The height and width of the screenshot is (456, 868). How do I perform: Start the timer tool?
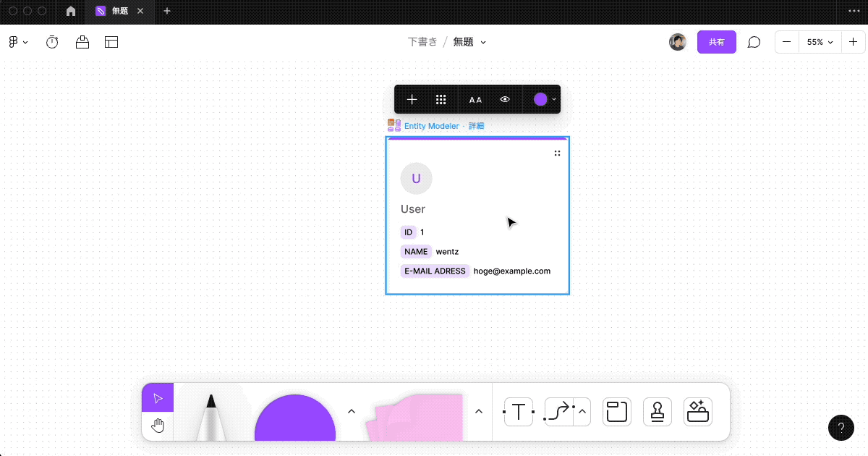point(52,42)
